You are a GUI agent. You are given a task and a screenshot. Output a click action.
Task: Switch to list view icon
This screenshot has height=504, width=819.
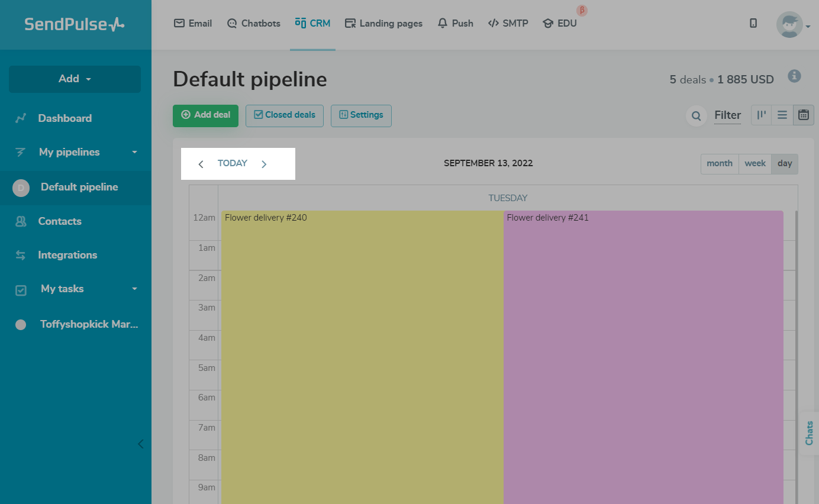tap(782, 115)
